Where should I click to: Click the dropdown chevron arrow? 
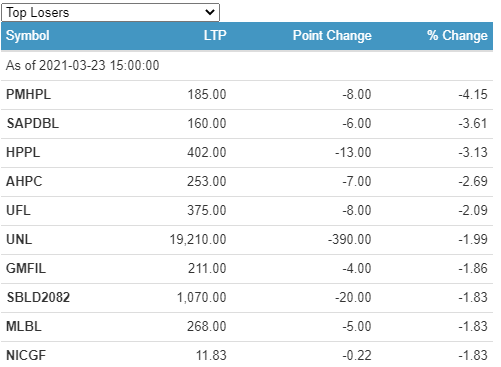210,13
